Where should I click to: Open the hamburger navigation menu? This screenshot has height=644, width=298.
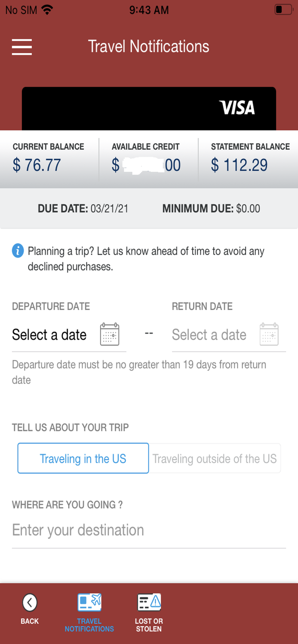pos(22,47)
